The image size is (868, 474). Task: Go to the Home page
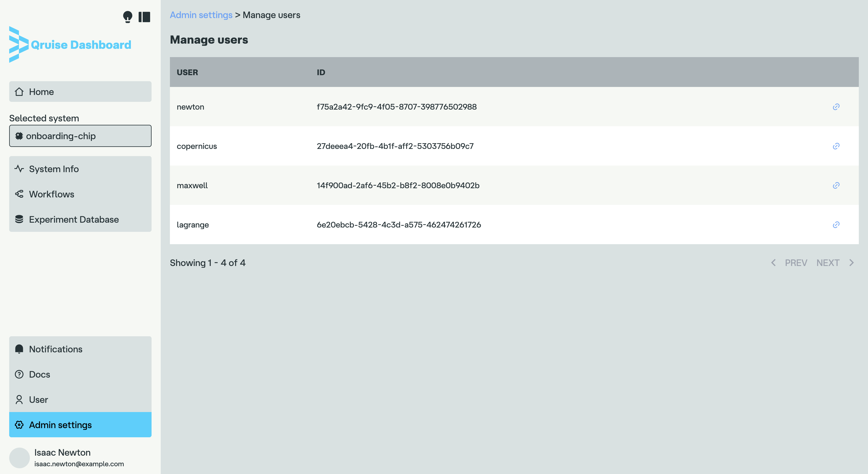tap(80, 92)
